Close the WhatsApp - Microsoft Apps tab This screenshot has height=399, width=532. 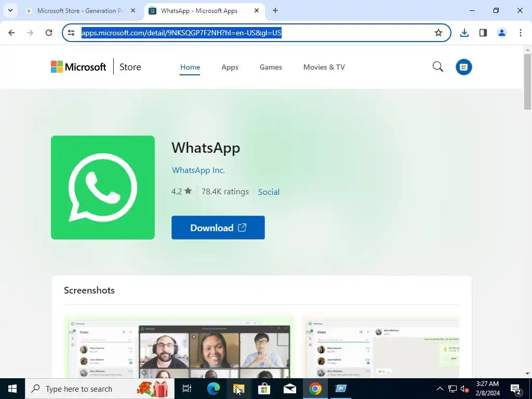point(257,10)
